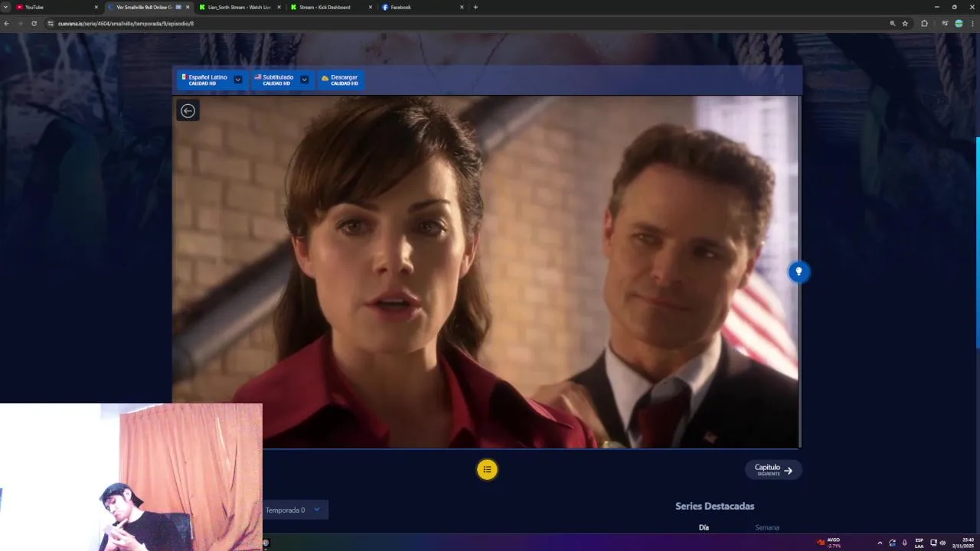This screenshot has width=980, height=551.
Task: Click the site information icon in address bar
Action: (x=51, y=24)
